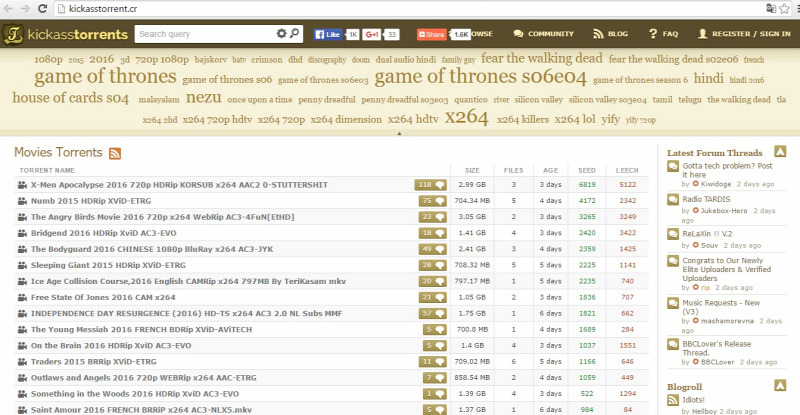Click the Facebook Like button
This screenshot has width=800, height=415.
pyautogui.click(x=328, y=34)
